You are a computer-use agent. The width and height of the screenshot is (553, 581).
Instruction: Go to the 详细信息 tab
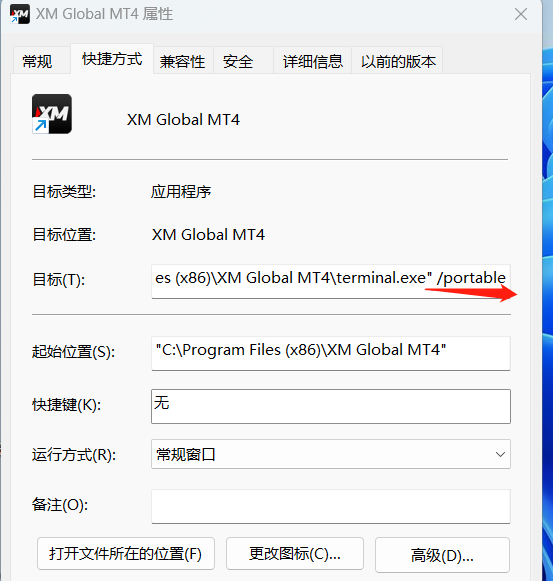pyautogui.click(x=313, y=61)
